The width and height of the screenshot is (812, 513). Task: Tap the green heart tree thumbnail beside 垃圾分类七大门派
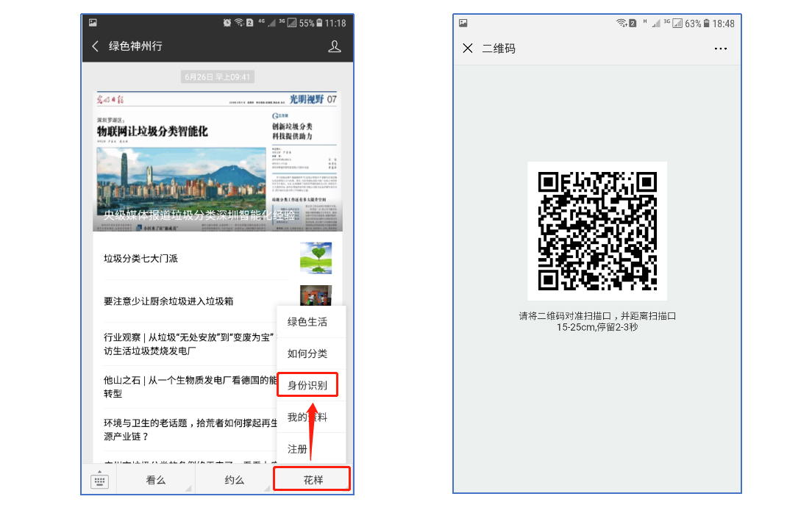point(316,258)
